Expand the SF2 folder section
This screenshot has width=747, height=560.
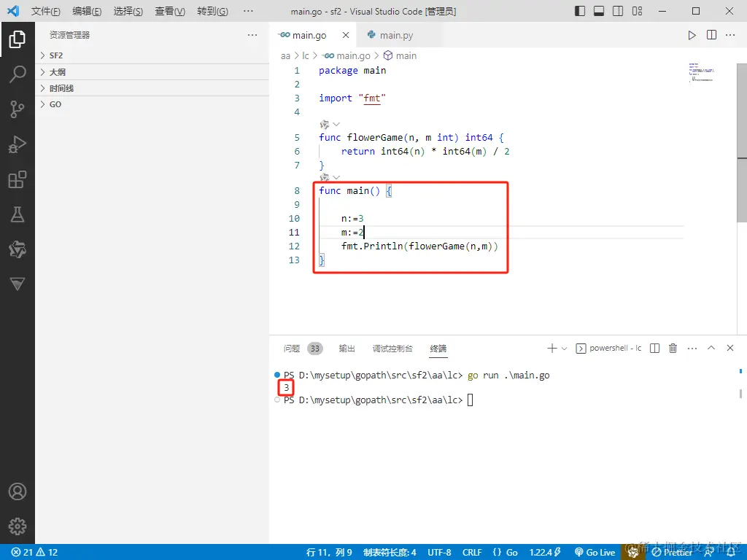pyautogui.click(x=152, y=55)
